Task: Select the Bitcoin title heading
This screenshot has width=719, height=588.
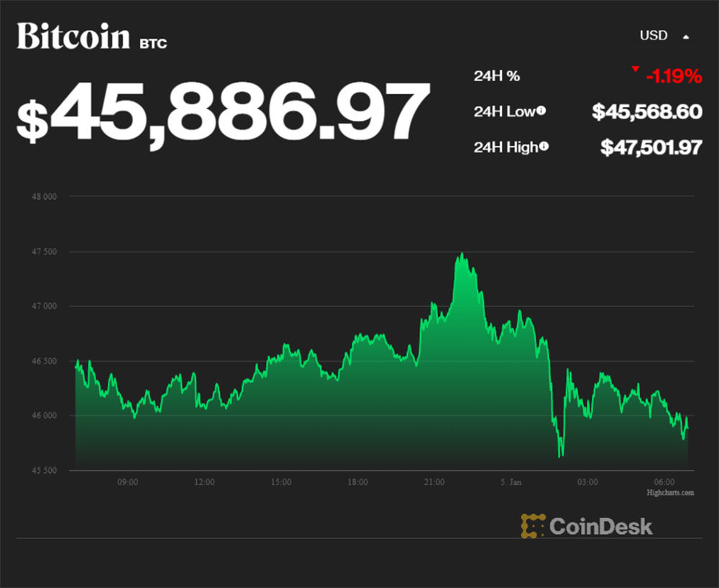Action: [x=73, y=37]
